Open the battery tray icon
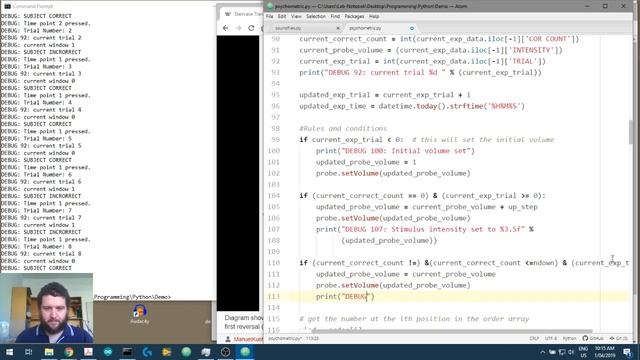This screenshot has width=640, height=360. 552,352
